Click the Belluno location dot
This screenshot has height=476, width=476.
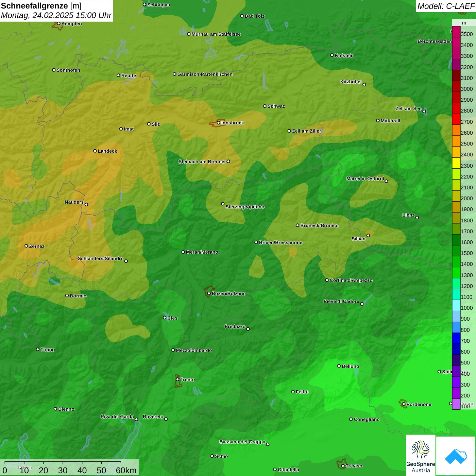point(339,366)
